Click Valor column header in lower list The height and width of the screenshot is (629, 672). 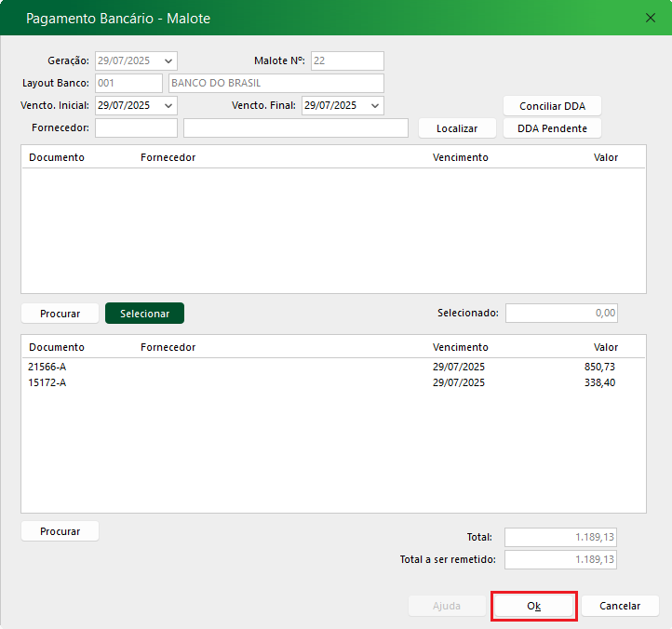pyautogui.click(x=605, y=347)
